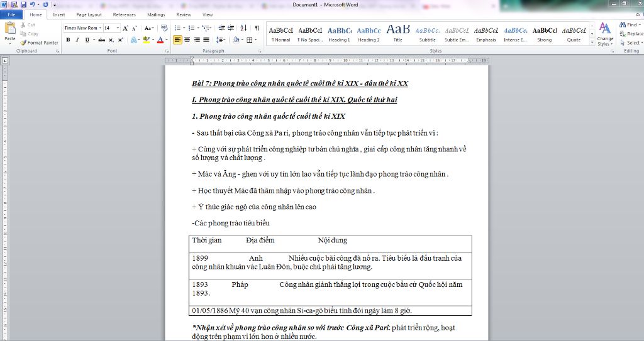
Task: Open the font size dropdown
Action: (x=118, y=28)
